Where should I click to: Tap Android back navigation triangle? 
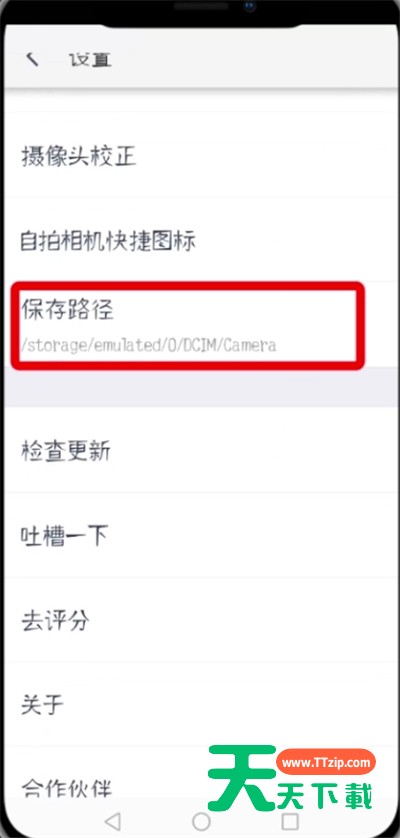pyautogui.click(x=113, y=820)
